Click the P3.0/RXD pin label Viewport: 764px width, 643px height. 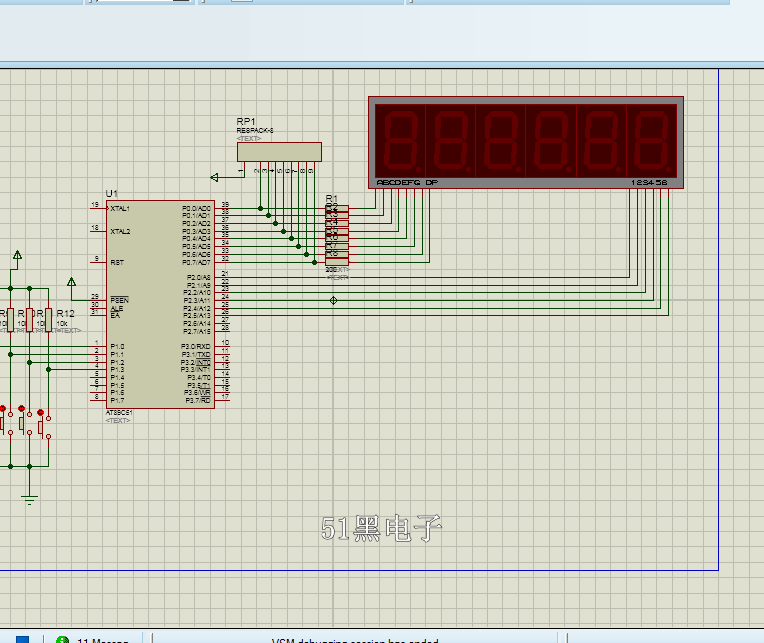[x=196, y=347]
